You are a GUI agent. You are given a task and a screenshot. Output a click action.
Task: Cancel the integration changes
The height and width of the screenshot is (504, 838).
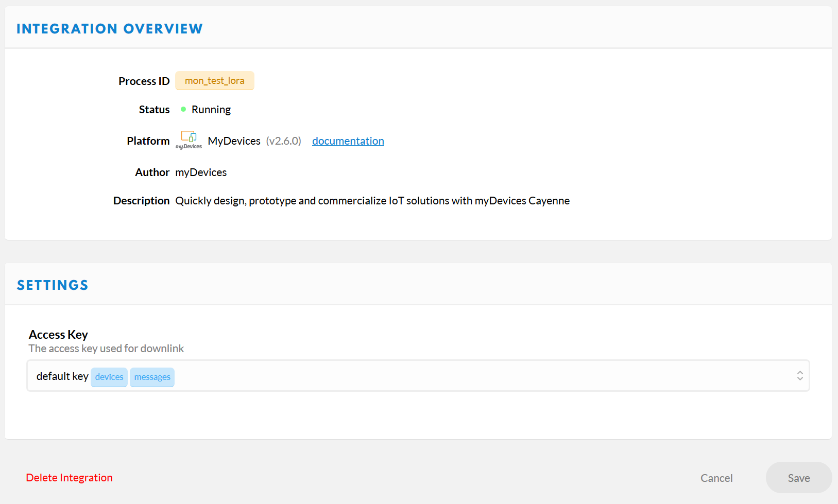coord(716,478)
